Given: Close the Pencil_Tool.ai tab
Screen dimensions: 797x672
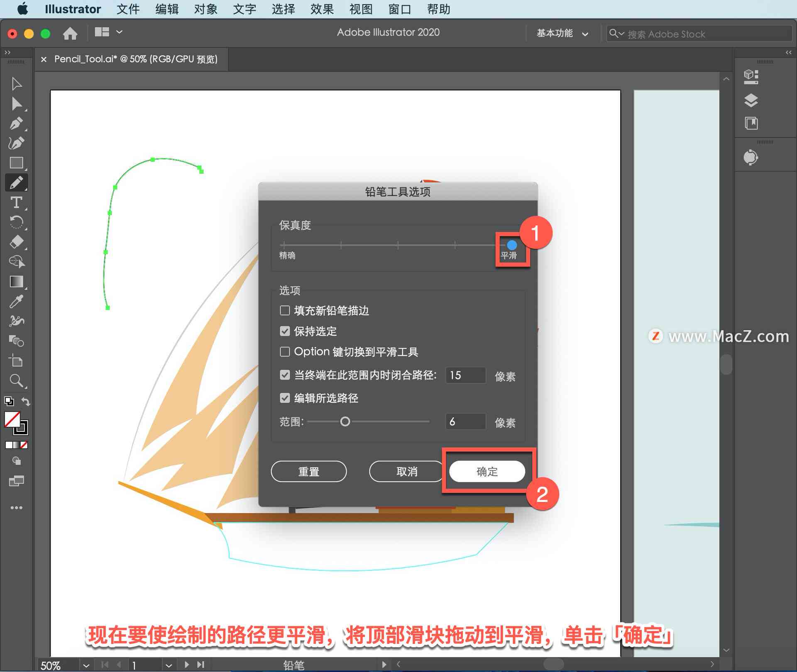Looking at the screenshot, I should coord(44,59).
